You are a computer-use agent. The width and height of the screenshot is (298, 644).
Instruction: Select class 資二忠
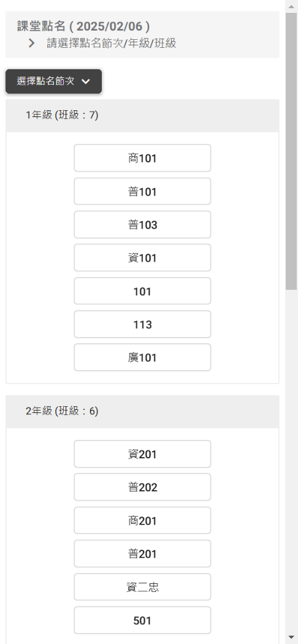tap(142, 588)
